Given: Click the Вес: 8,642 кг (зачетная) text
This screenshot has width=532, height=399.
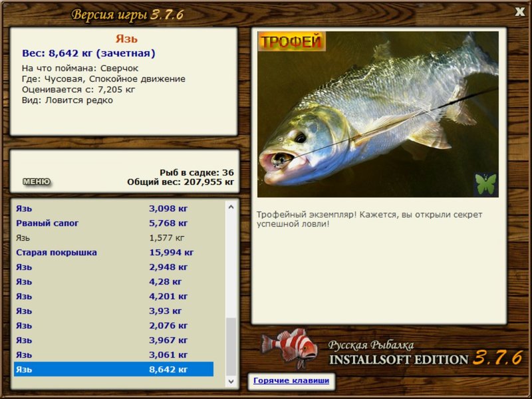Looking at the screenshot, I should point(88,53).
